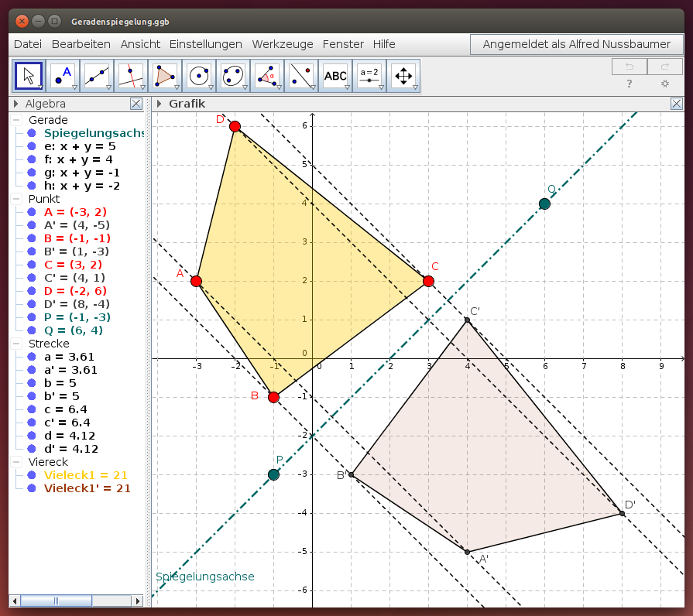This screenshot has height=616, width=693.
Task: Select h: x + y = -2 entry
Action: [82, 186]
